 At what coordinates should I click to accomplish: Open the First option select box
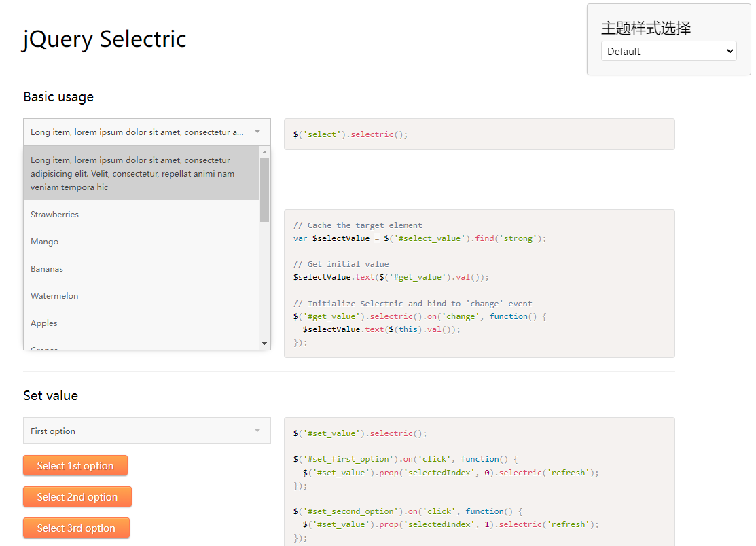147,431
